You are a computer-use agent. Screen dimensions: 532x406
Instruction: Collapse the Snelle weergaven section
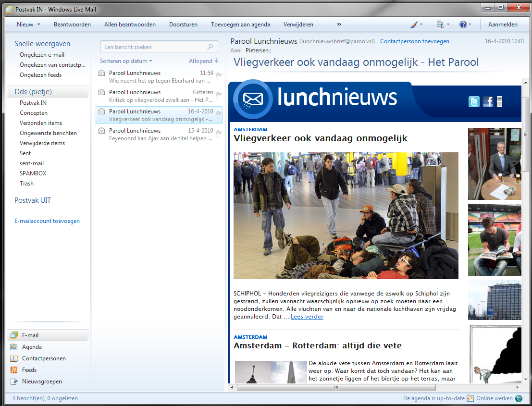(x=42, y=43)
